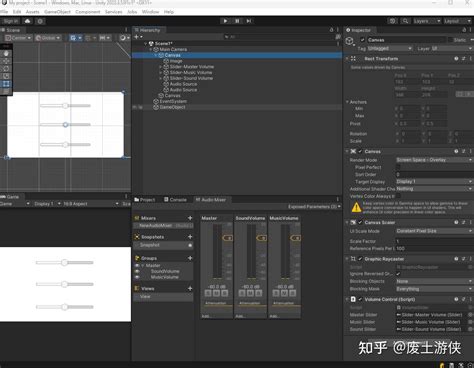Open the settings gear next to cloud icon

[40, 21]
